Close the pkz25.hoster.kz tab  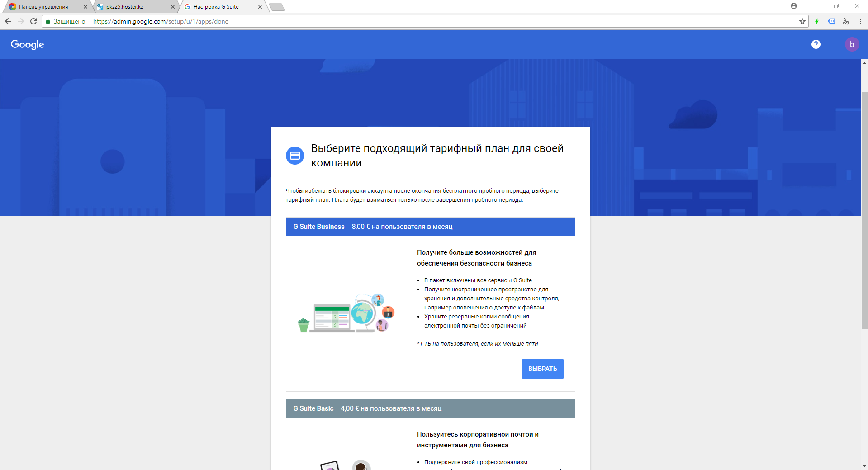(x=173, y=7)
